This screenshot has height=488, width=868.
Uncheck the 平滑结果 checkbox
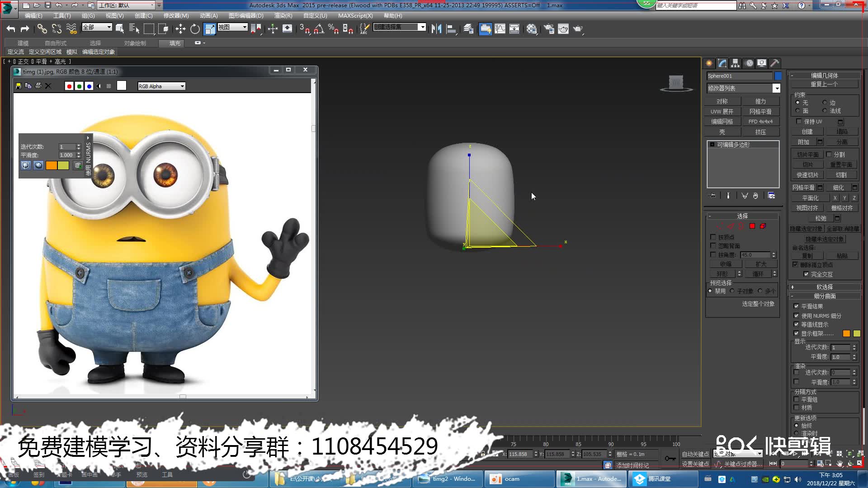coord(796,306)
